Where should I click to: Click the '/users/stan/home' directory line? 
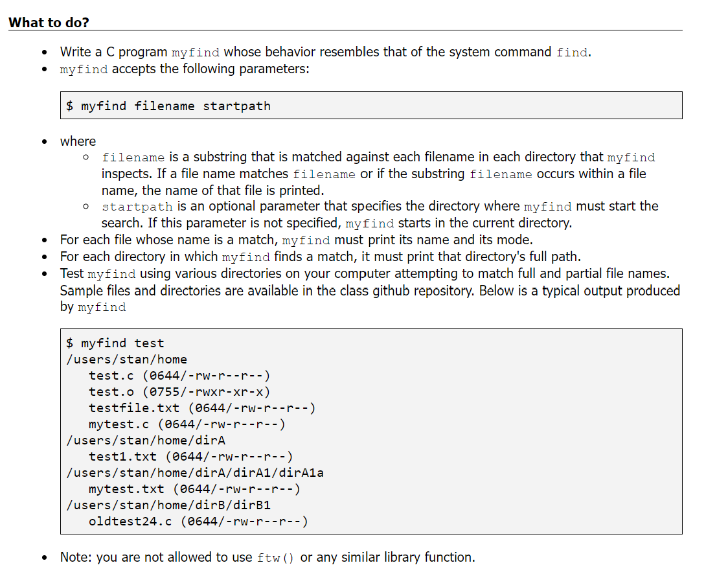126,360
